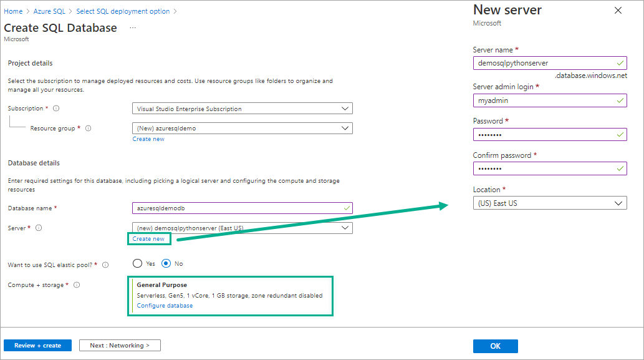Click the info icon next to Subscription
Image resolution: width=644 pixels, height=360 pixels.
click(56, 109)
